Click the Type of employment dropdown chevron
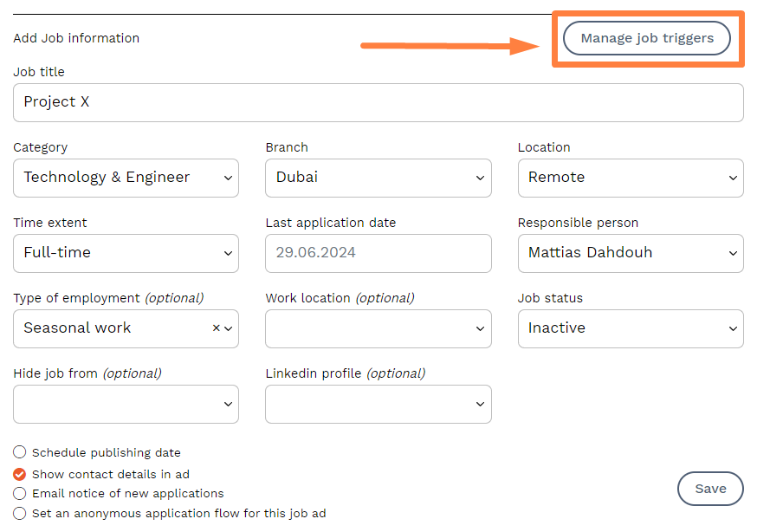The width and height of the screenshot is (757, 532). 229,328
